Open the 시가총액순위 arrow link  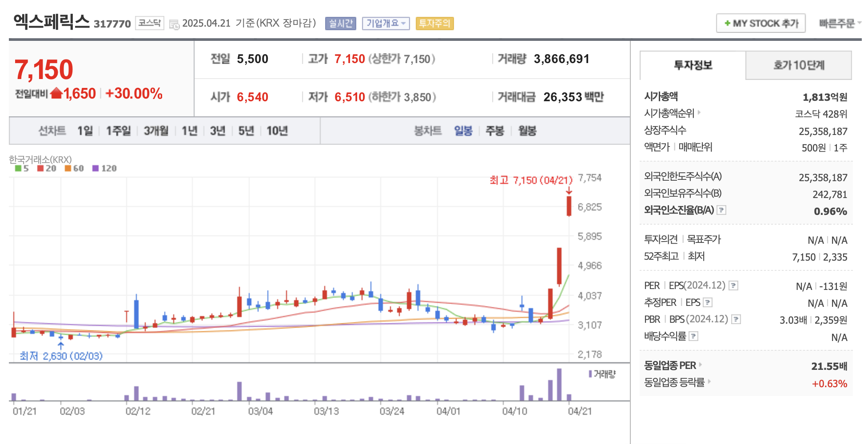(699, 113)
